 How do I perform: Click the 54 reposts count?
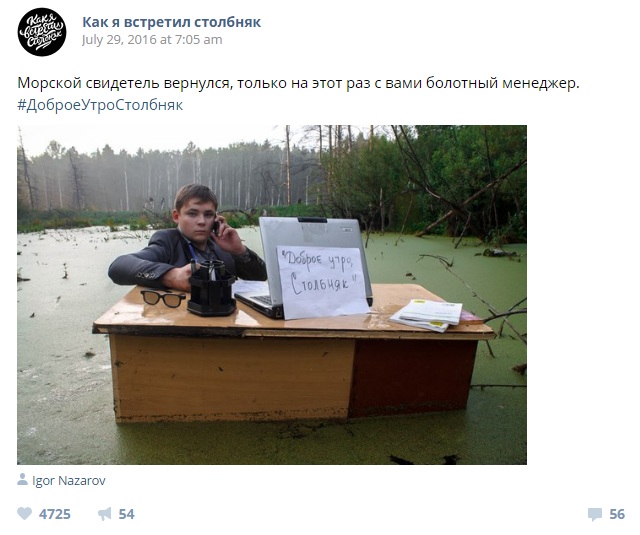coord(126,514)
